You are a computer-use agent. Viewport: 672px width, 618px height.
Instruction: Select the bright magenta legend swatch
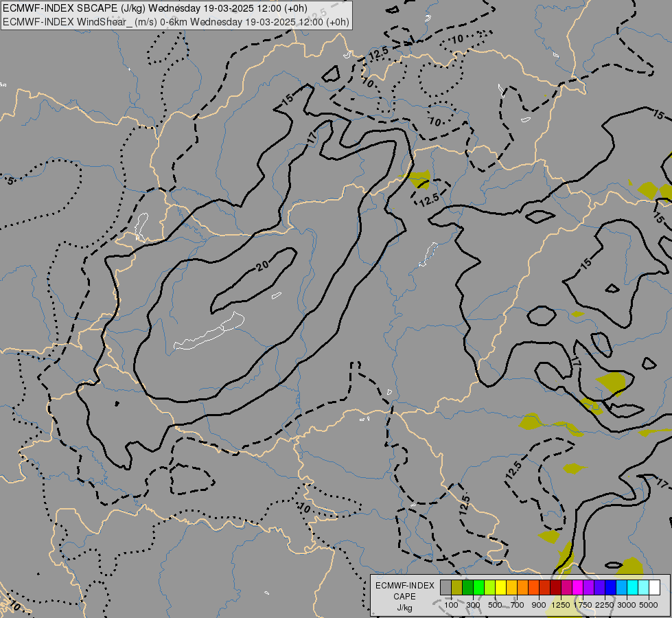[577, 587]
